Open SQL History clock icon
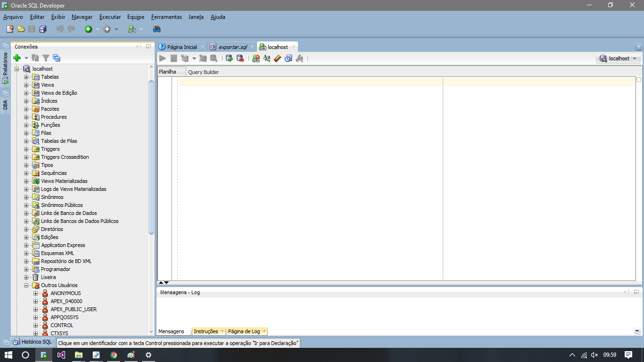The width and height of the screenshot is (644, 362). point(288,58)
